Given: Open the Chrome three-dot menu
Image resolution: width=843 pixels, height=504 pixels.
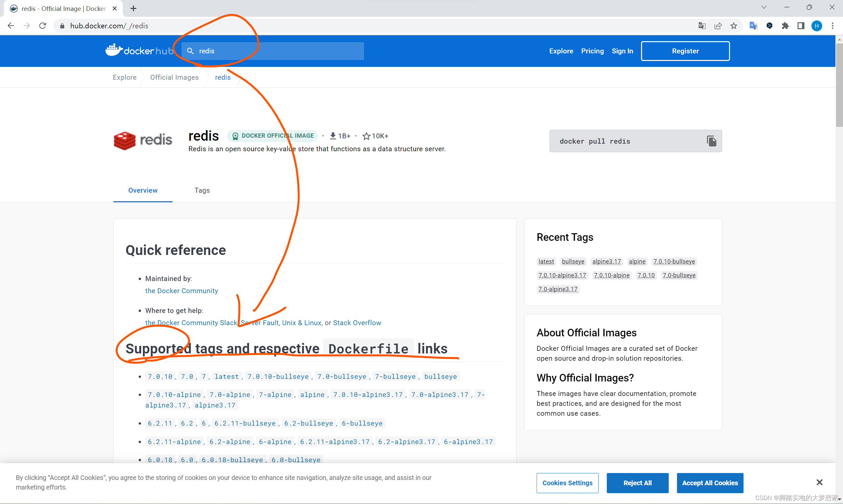Looking at the screenshot, I should coord(832,26).
